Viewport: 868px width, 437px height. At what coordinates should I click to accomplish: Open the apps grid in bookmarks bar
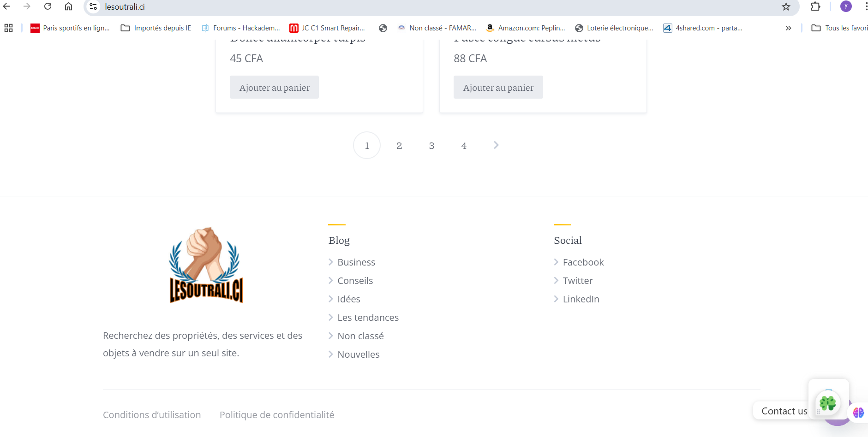pos(8,28)
